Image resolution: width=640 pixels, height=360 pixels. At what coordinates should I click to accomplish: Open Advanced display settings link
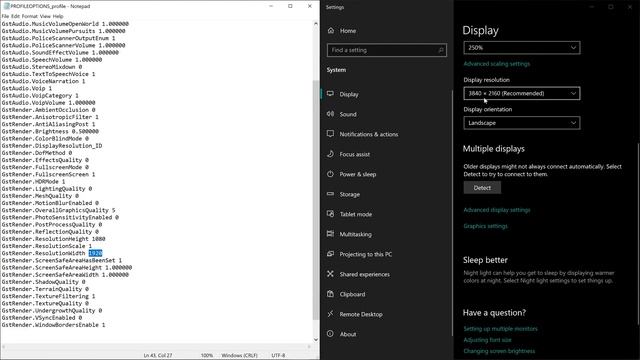497,210
